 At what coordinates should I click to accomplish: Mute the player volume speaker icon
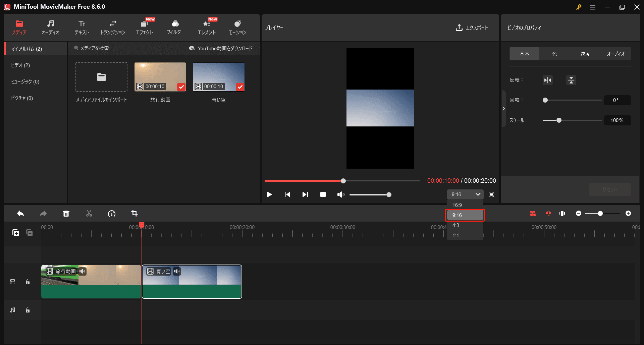click(341, 194)
